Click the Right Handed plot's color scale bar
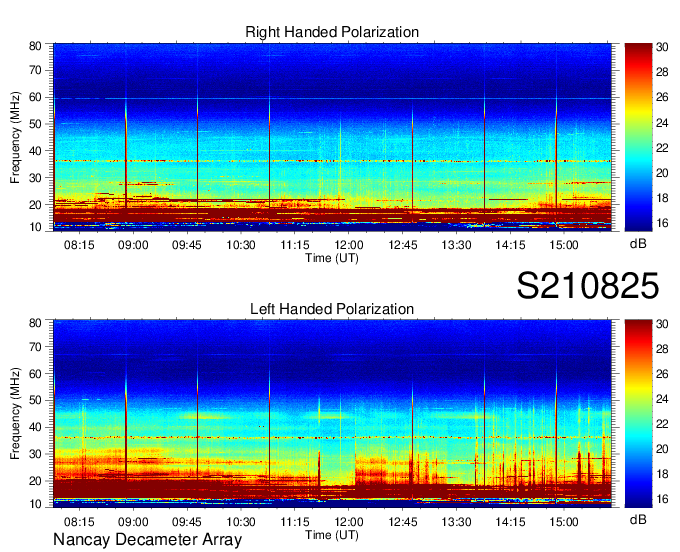This screenshot has height=552, width=680. 638,137
